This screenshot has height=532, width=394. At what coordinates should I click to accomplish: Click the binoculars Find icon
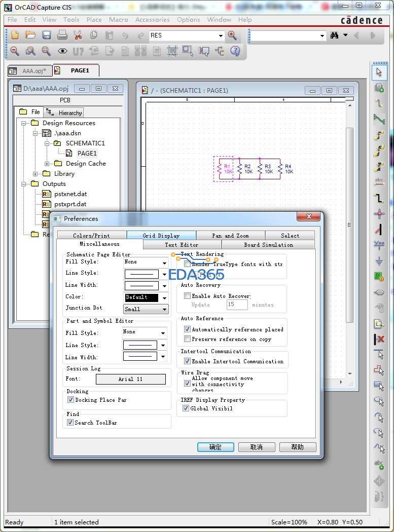click(334, 35)
